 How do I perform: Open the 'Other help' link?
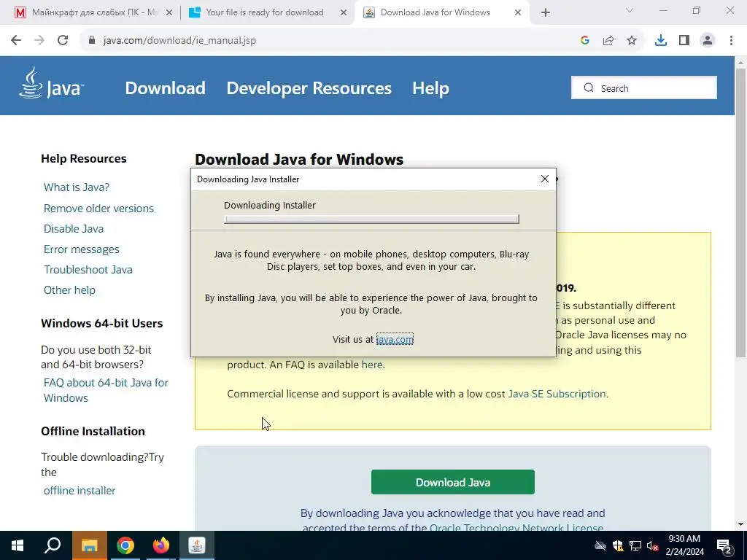click(69, 290)
